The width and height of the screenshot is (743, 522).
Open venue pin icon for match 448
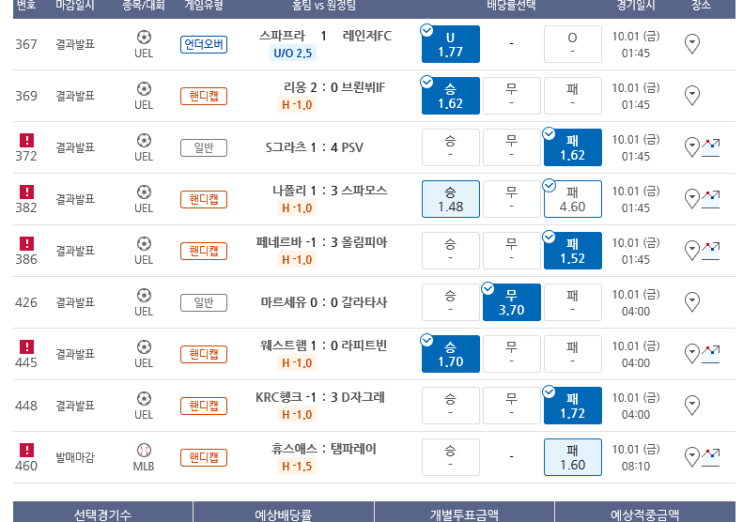tap(692, 405)
